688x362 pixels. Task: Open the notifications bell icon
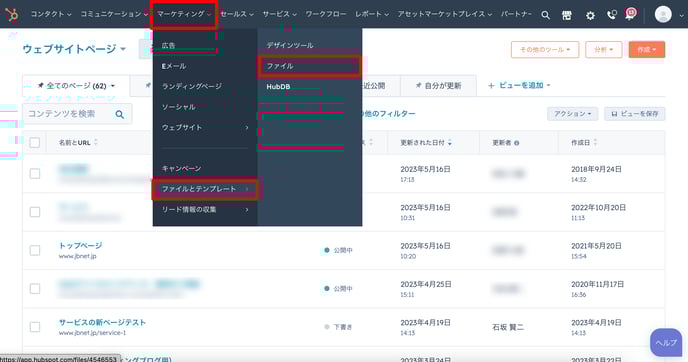[x=631, y=14]
